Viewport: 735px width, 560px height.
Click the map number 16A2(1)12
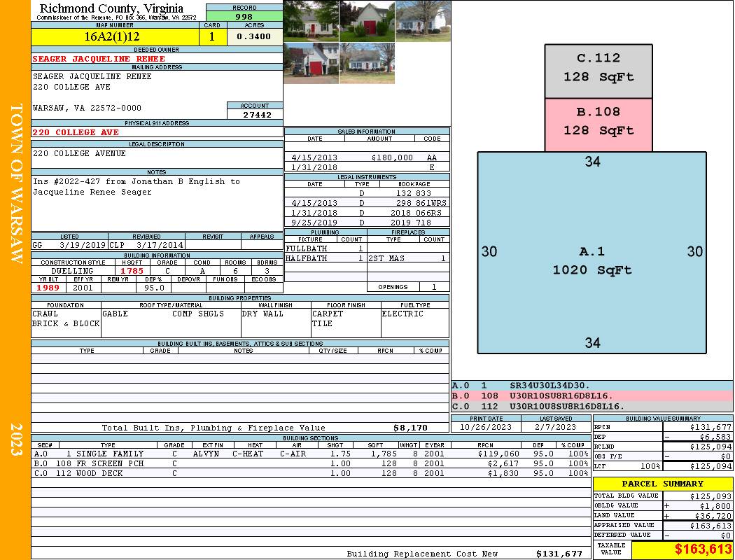pos(111,36)
